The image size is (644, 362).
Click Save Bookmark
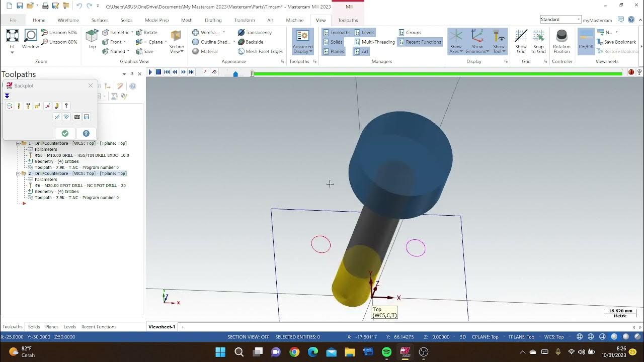[616, 42]
